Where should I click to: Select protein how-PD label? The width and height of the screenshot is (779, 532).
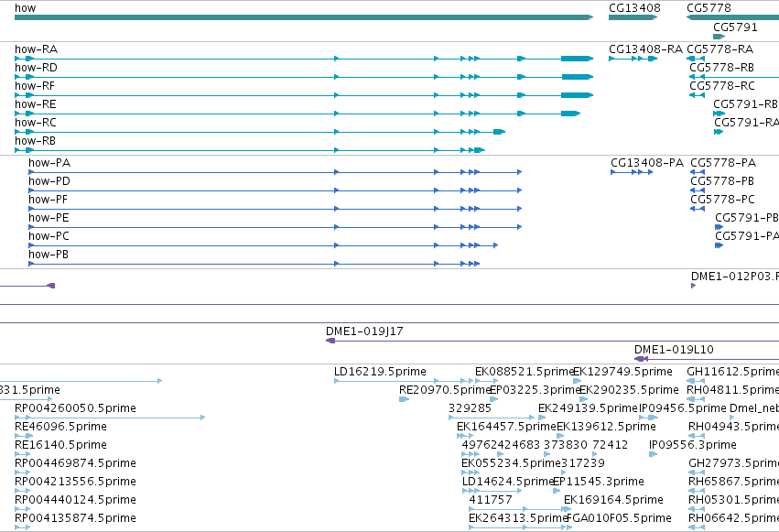coord(49,181)
